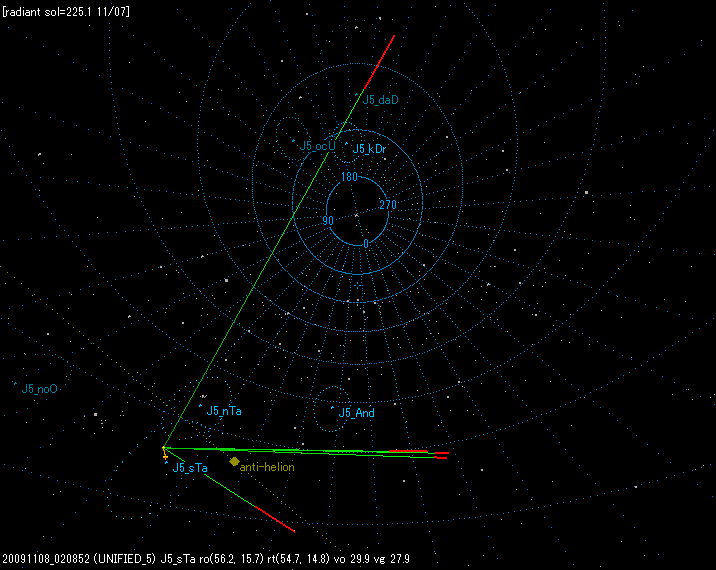Click the bottom status line 20091108_020852
This screenshot has height=570, width=716.
click(x=206, y=559)
